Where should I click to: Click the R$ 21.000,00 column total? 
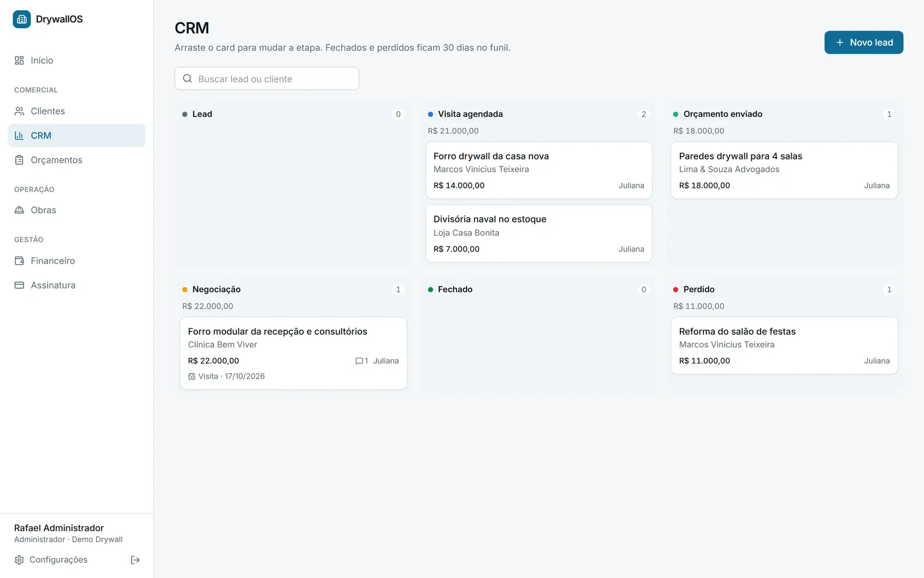click(453, 131)
